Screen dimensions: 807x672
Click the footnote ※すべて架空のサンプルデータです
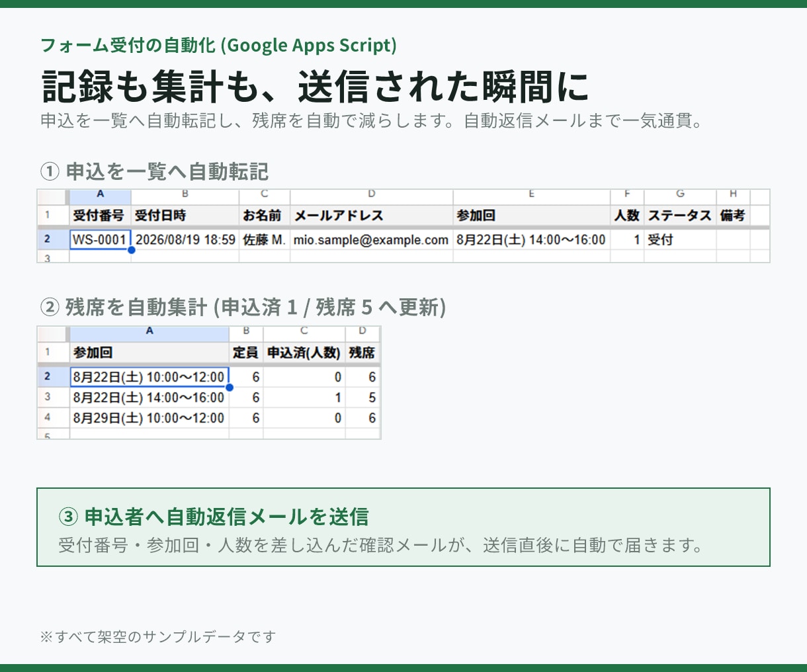(x=158, y=636)
